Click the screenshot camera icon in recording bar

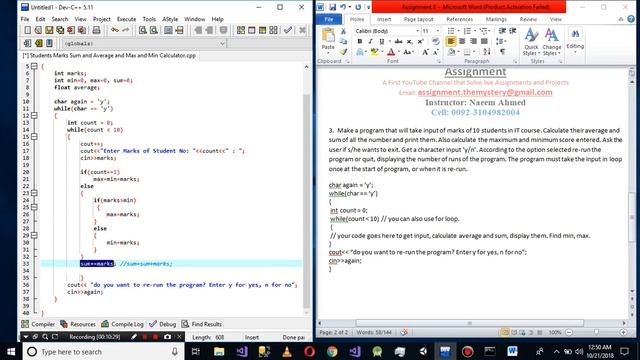tap(167, 337)
